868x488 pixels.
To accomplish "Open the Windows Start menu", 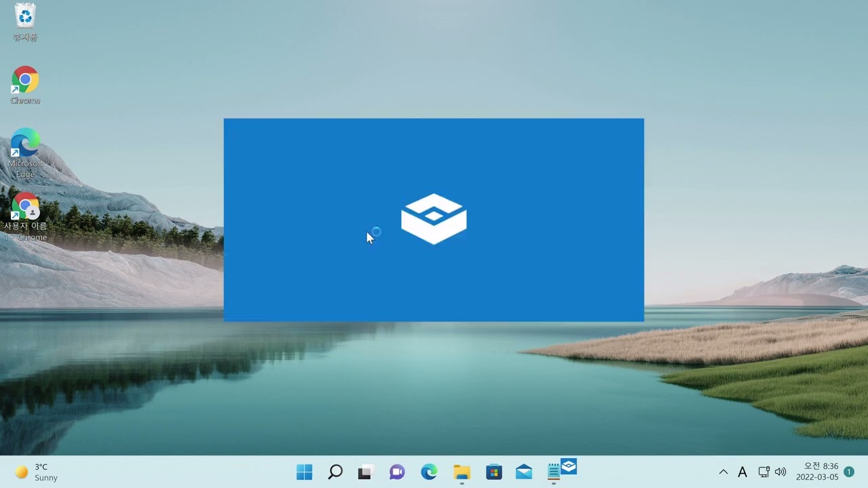I will pos(304,472).
